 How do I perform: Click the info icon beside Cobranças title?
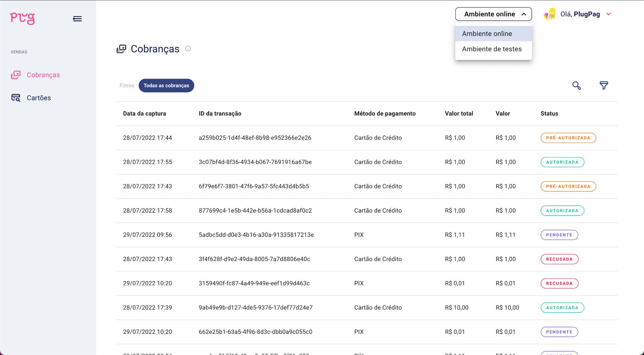tap(188, 49)
